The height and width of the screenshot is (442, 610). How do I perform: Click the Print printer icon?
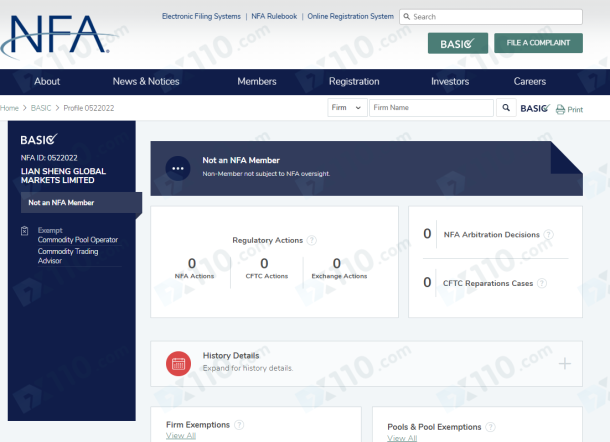click(x=560, y=110)
